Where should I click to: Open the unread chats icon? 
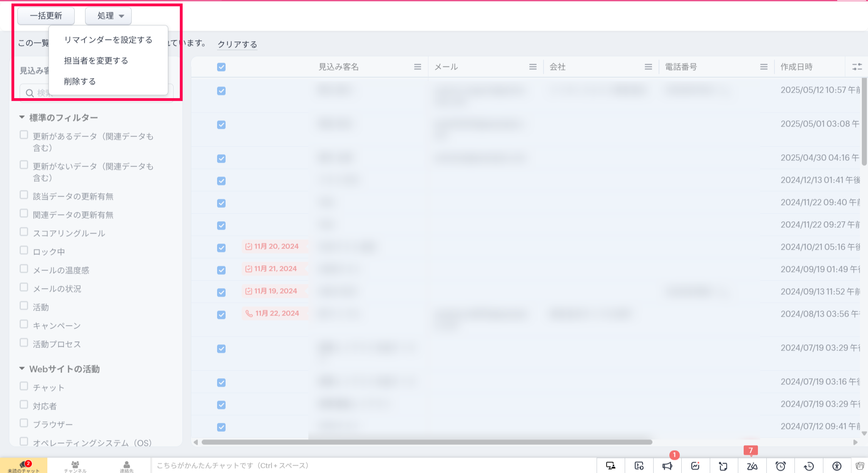point(23,466)
